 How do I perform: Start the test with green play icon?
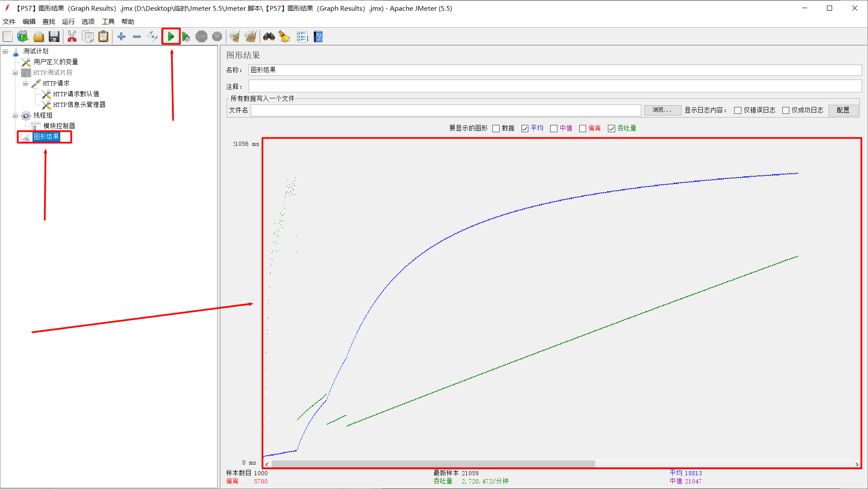(171, 37)
